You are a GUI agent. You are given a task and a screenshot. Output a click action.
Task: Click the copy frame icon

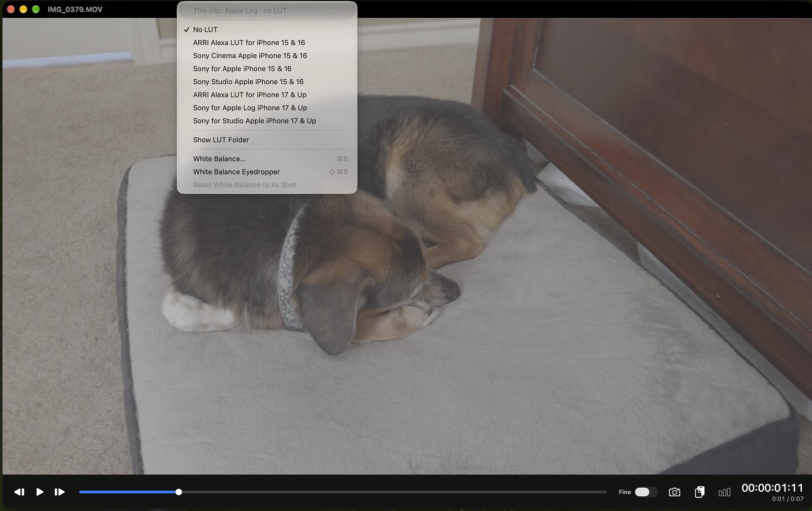700,492
